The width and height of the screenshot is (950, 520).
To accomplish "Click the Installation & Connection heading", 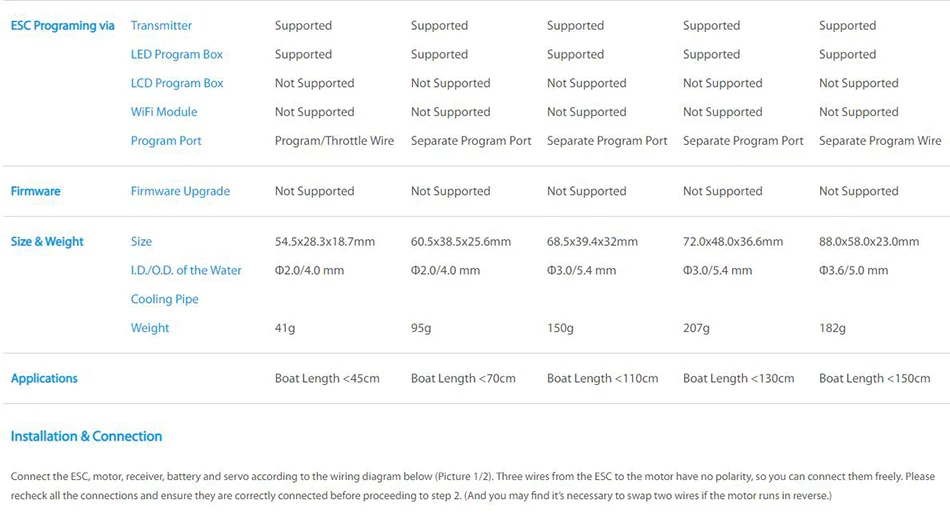I will (x=86, y=437).
